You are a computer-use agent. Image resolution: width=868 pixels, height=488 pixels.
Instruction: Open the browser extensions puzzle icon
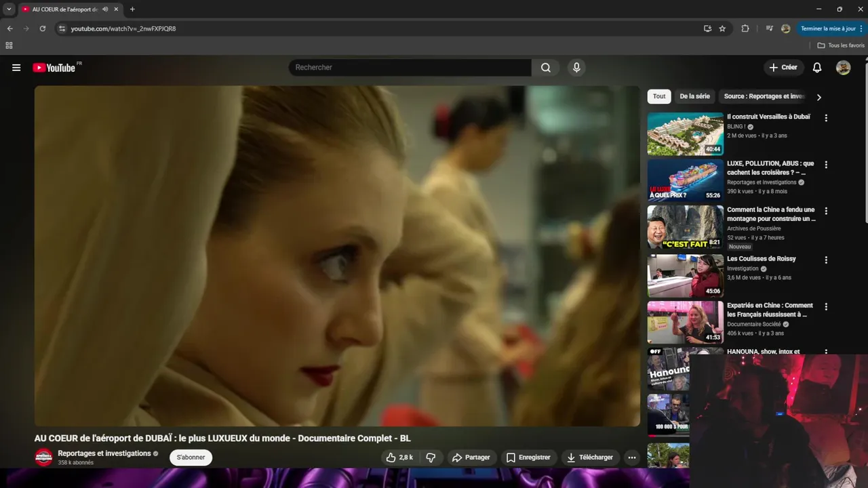[745, 28]
